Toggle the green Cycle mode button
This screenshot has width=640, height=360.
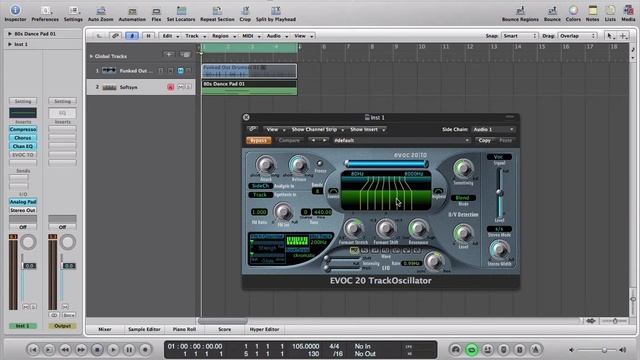tap(471, 349)
